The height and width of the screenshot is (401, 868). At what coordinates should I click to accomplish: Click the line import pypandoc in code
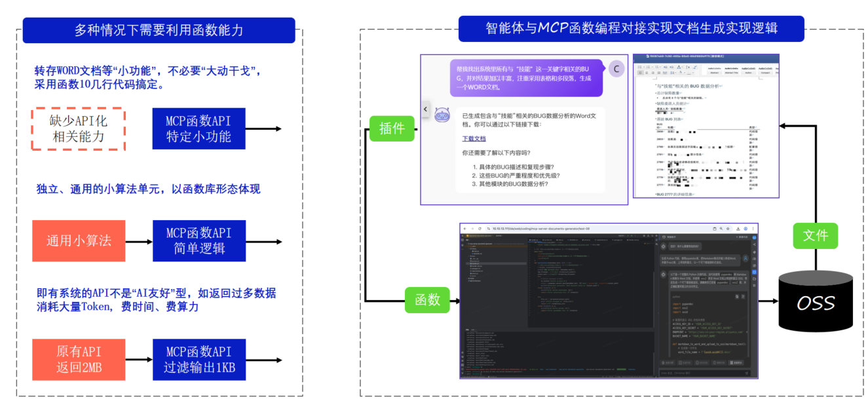click(x=683, y=304)
